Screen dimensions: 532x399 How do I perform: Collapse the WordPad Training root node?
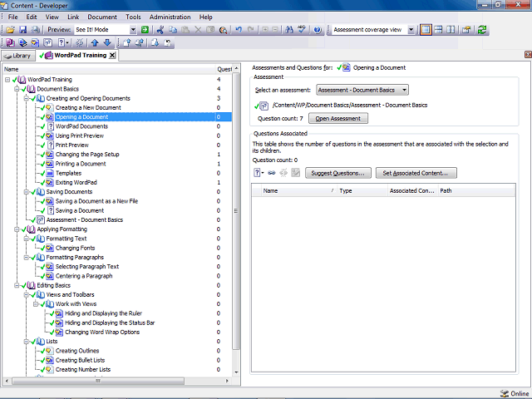pyautogui.click(x=7, y=80)
